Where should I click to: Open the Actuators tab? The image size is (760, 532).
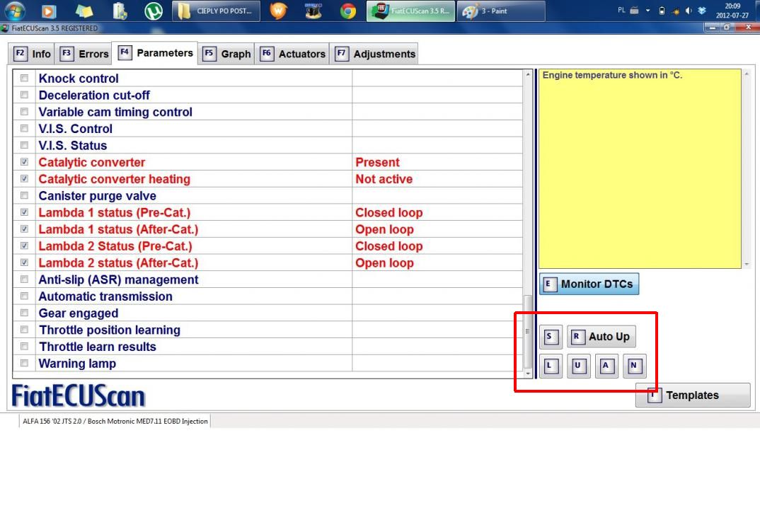(x=293, y=54)
